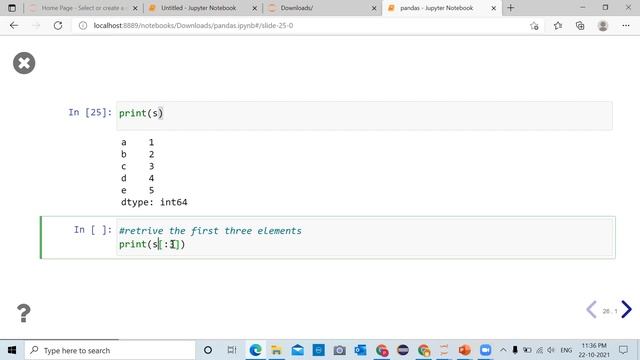Add this page to favorites star

[534, 26]
